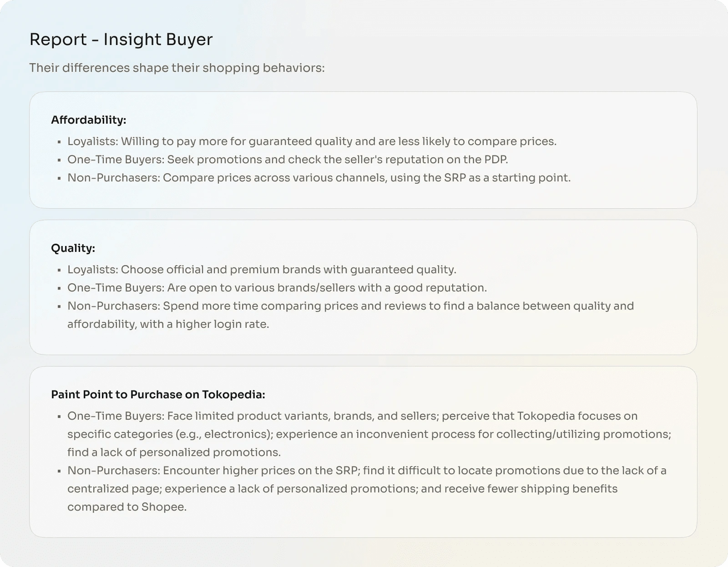
Task: Click the One-Time Buyers bullet about limited product variants
Action: (x=352, y=416)
